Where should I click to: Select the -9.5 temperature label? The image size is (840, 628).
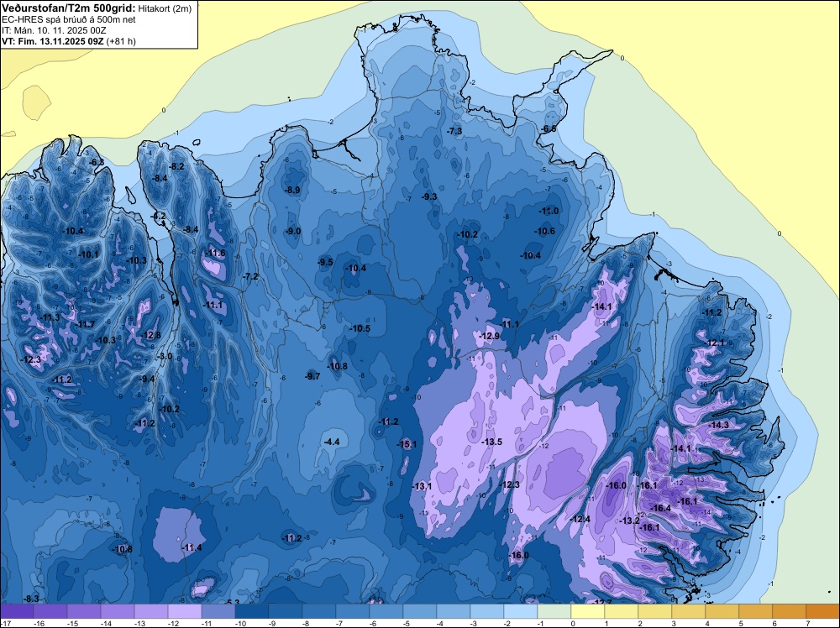[x=325, y=262]
